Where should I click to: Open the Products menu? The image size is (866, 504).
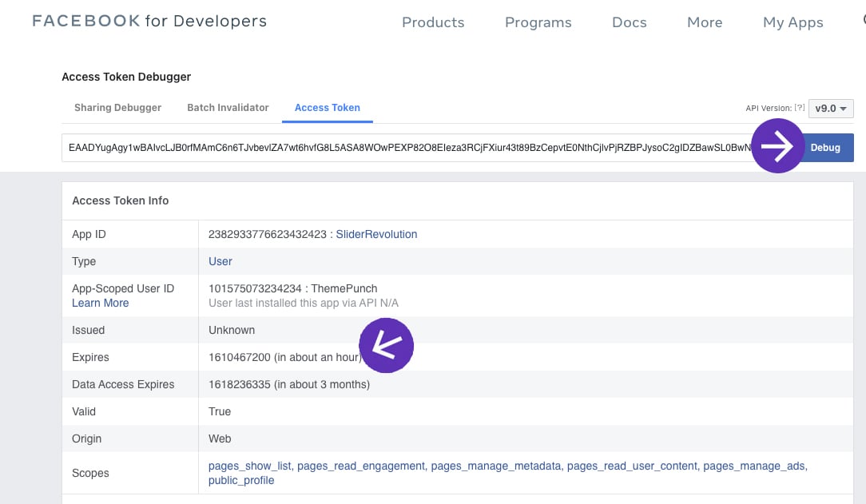pos(433,22)
